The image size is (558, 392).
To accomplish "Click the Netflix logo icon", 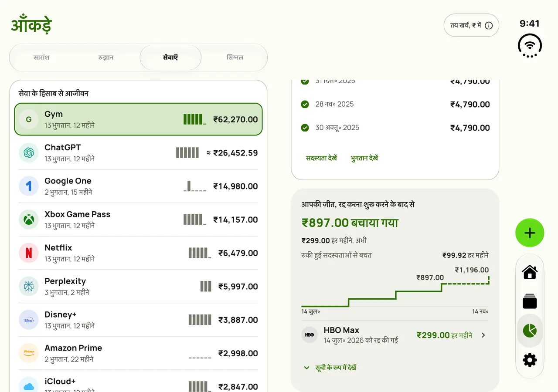I will pyautogui.click(x=29, y=253).
